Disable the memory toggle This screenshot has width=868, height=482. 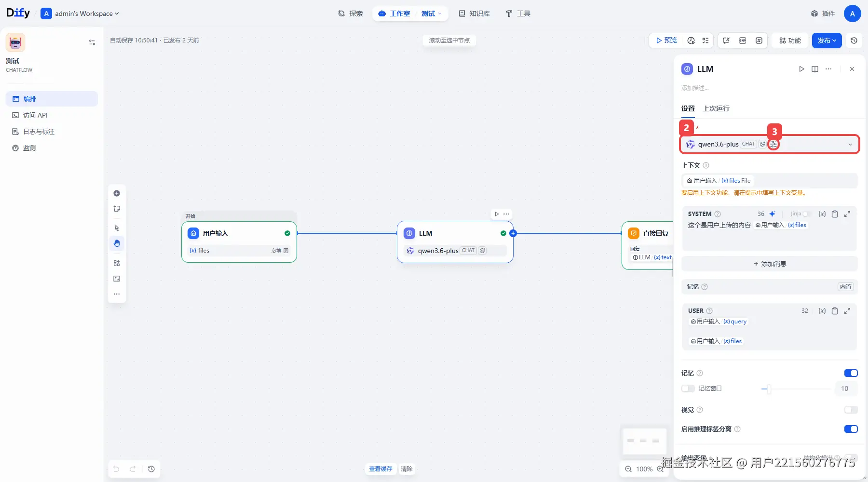point(851,373)
